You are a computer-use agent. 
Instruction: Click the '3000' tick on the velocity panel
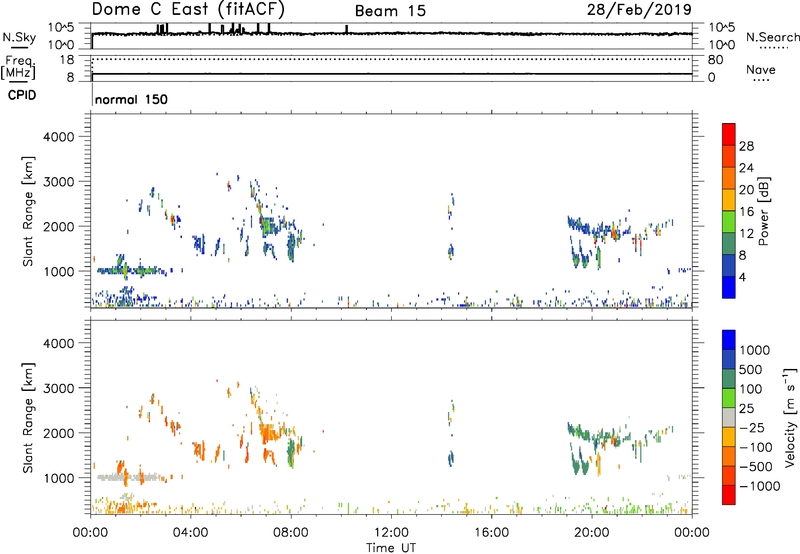click(x=58, y=388)
